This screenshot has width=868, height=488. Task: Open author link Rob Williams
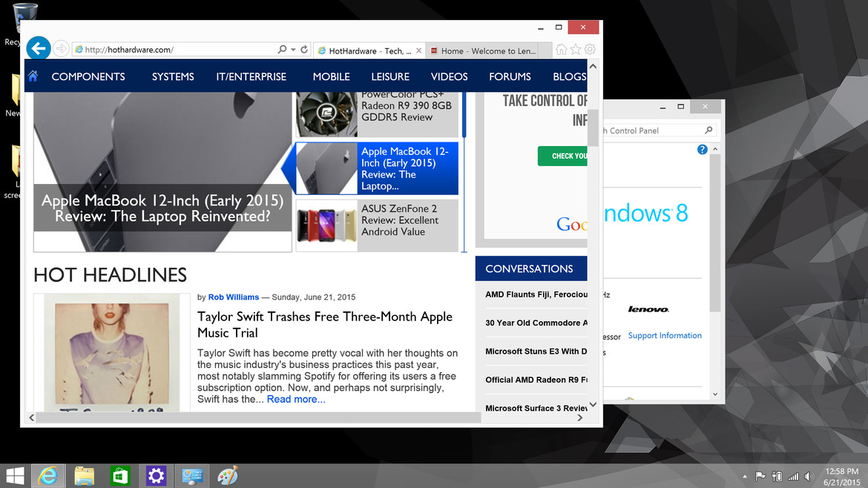pos(233,297)
